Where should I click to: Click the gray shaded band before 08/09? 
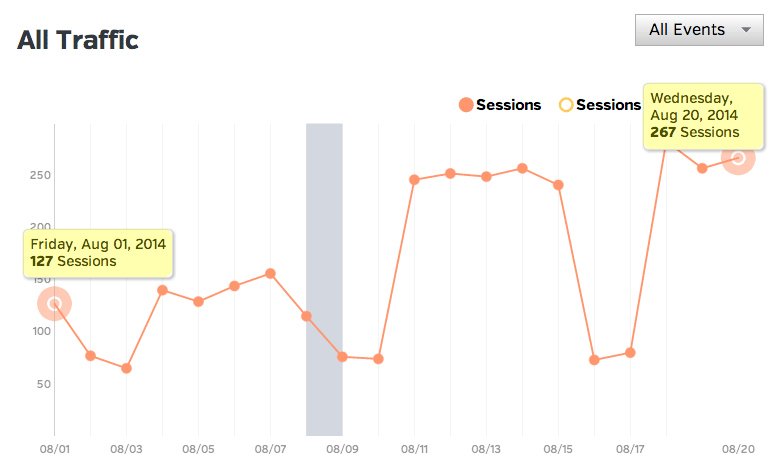(x=324, y=280)
